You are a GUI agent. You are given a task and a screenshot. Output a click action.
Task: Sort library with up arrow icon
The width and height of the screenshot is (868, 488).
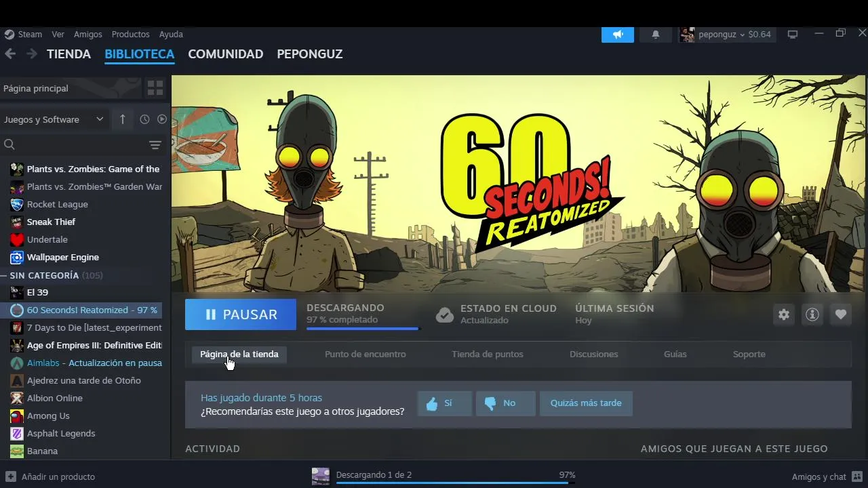click(x=122, y=119)
